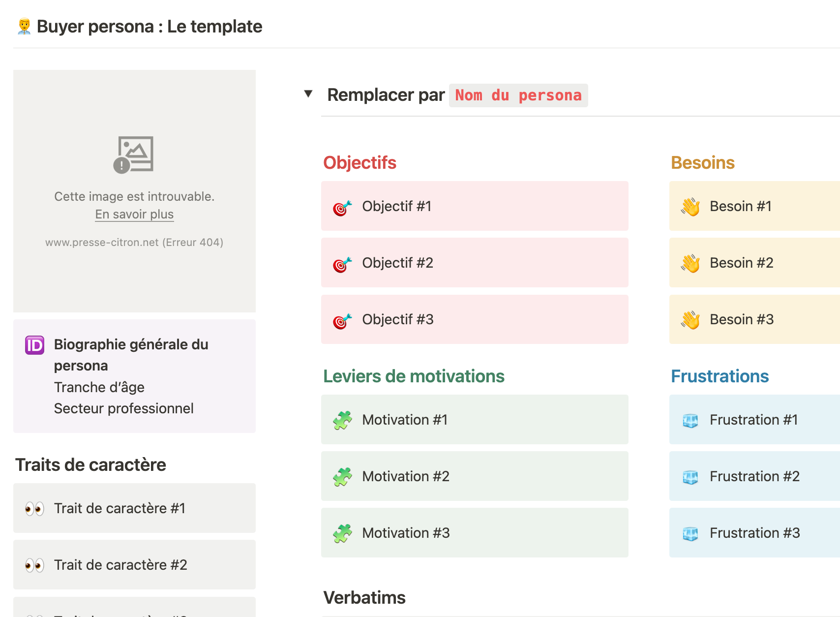Click the eyes icon beside Trait de caractère #1

point(35,509)
